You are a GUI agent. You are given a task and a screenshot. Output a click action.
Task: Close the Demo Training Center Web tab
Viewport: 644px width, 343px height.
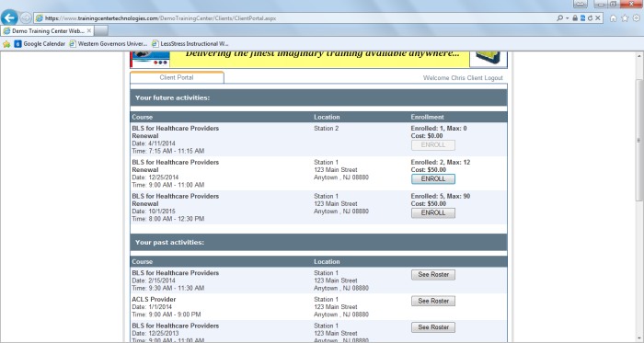[x=89, y=30]
